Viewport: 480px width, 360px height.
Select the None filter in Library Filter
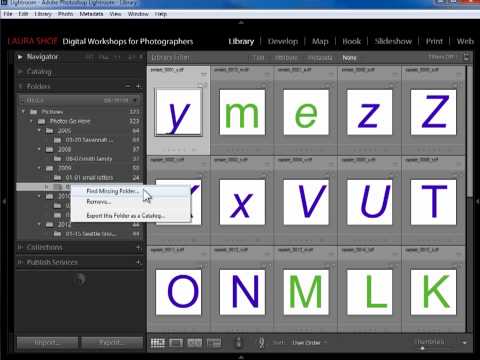349,57
